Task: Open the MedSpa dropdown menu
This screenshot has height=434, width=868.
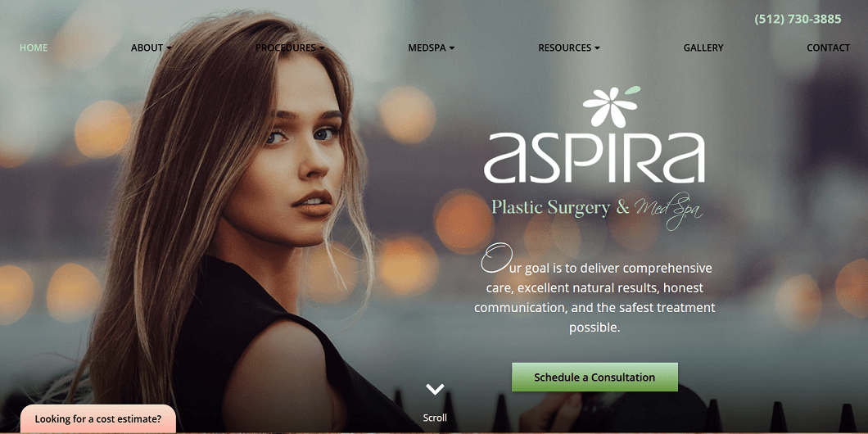Action: (432, 47)
